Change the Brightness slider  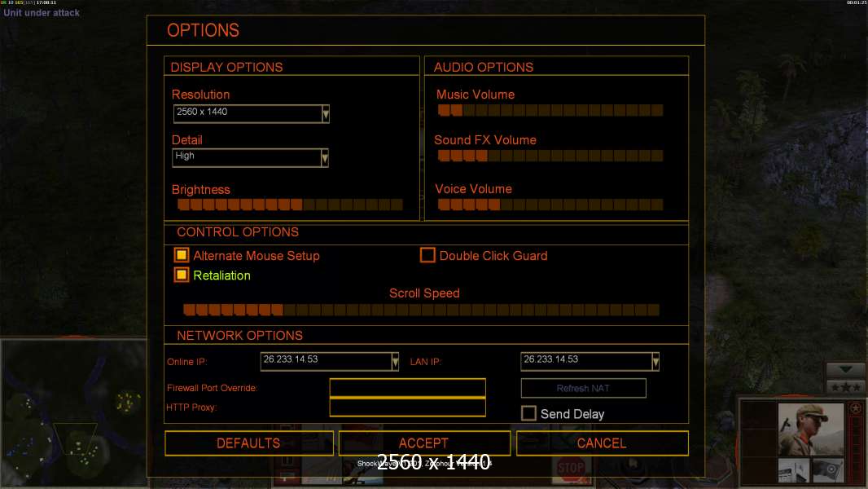290,205
